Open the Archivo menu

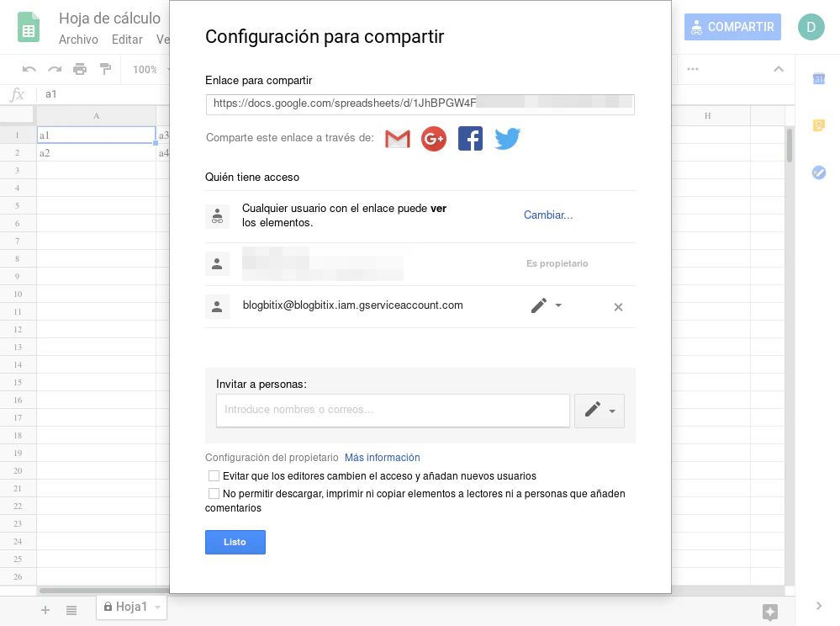click(x=78, y=40)
